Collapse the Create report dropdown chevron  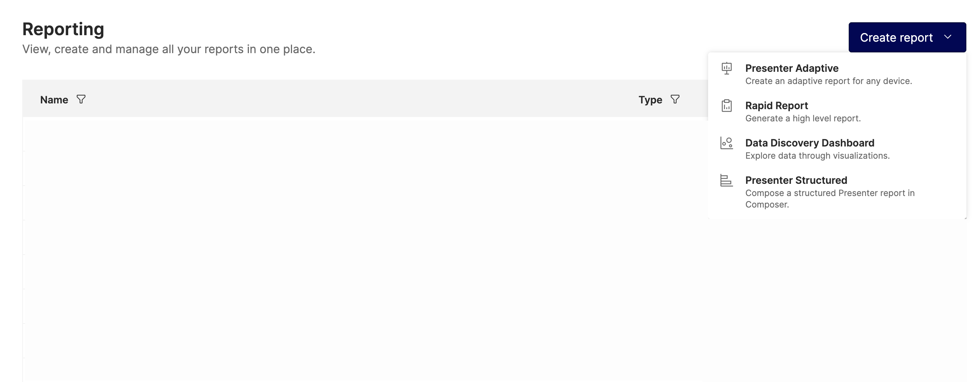[x=948, y=37]
